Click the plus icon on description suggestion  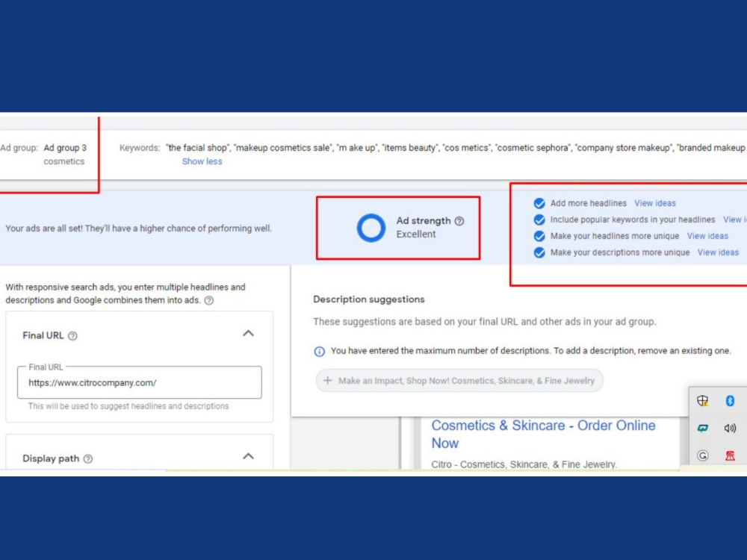[327, 381]
